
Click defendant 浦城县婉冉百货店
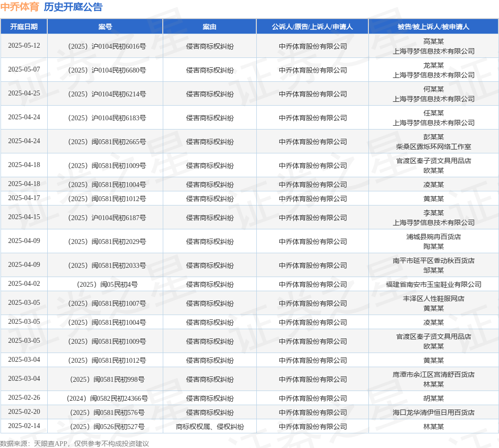tap(433, 237)
